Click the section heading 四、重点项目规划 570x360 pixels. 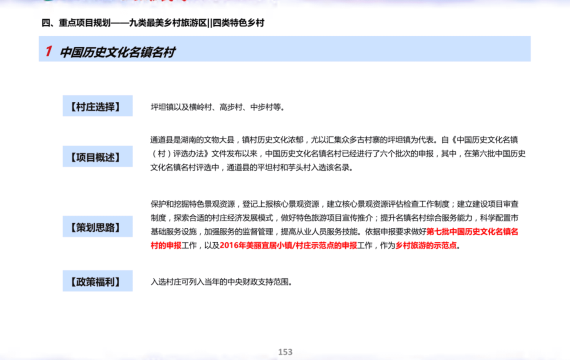tap(76, 23)
